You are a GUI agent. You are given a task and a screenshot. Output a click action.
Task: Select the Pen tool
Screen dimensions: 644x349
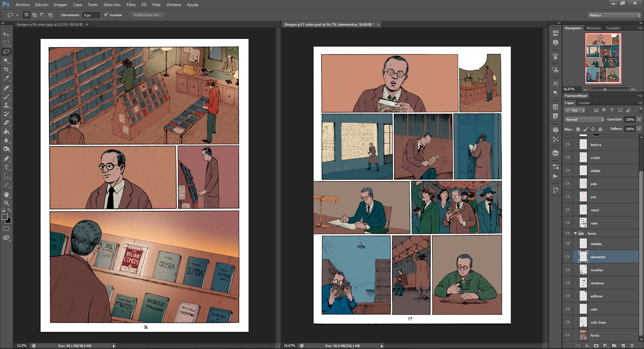tap(6, 158)
